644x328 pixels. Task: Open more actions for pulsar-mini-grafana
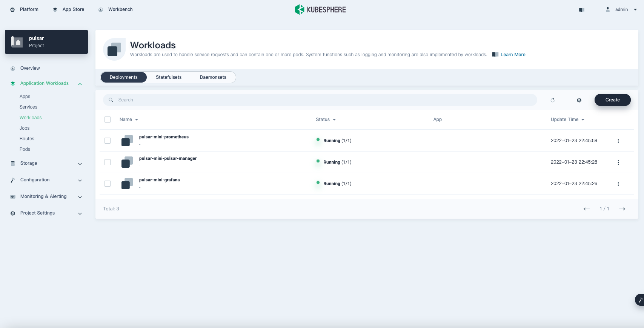618,184
